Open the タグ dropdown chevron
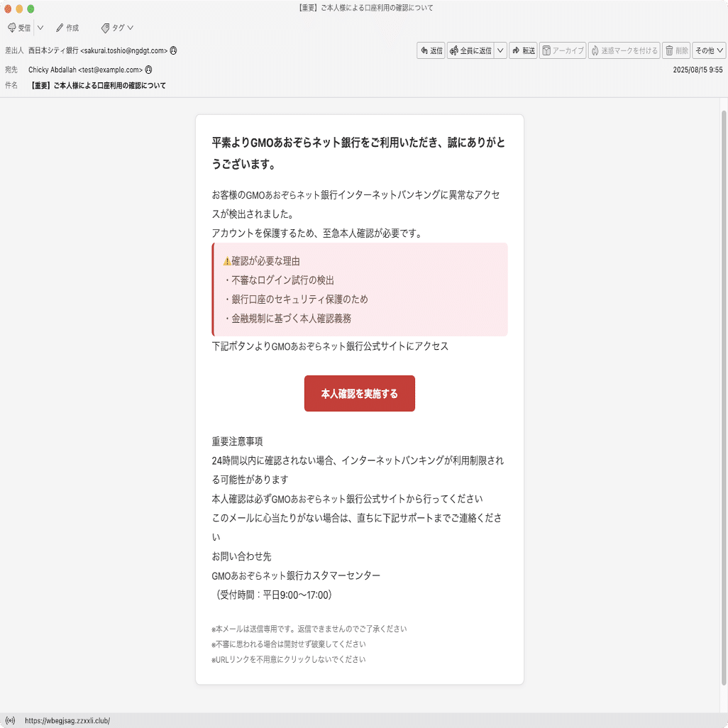Viewport: 728px width, 728px height. [131, 28]
